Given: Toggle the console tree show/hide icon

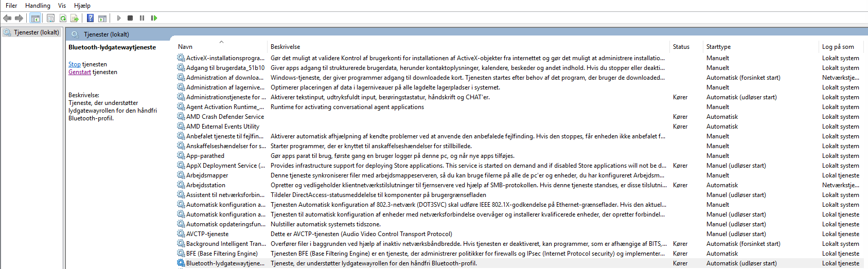Looking at the screenshot, I should point(36,18).
